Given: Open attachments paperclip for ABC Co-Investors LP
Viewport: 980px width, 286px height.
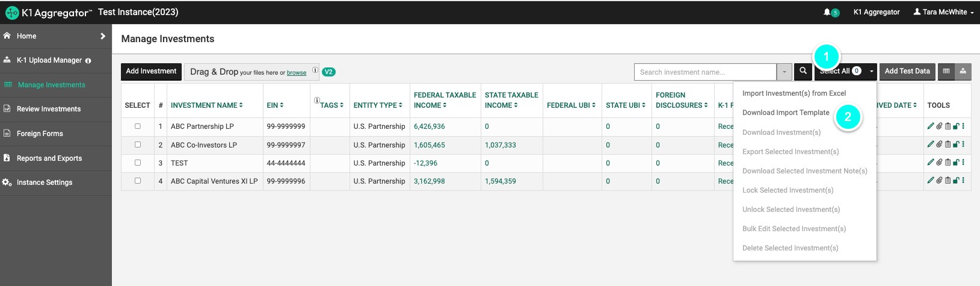Looking at the screenshot, I should (939, 145).
